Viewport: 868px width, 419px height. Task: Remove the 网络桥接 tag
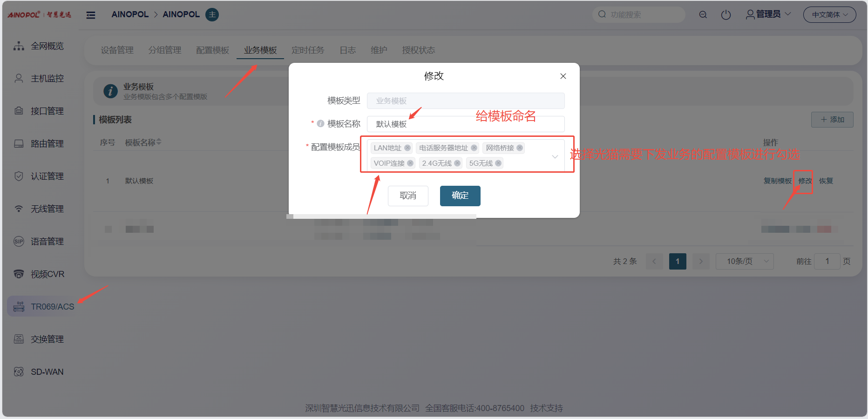(520, 148)
